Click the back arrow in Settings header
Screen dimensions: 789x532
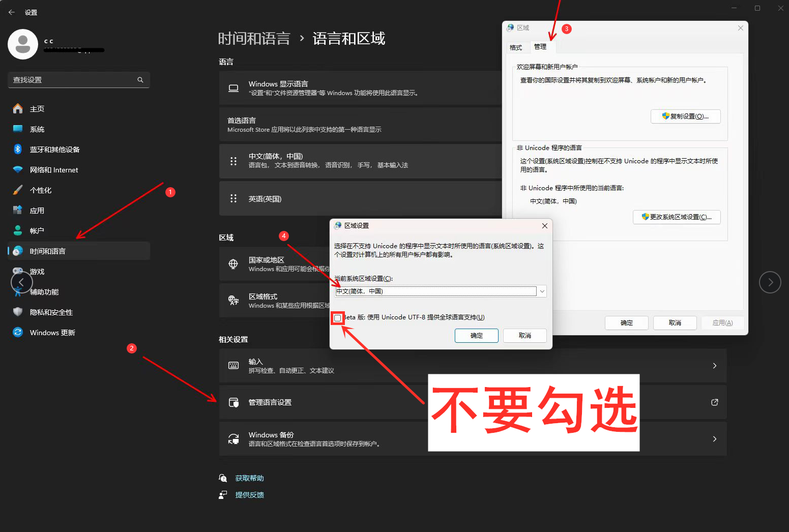coord(12,12)
